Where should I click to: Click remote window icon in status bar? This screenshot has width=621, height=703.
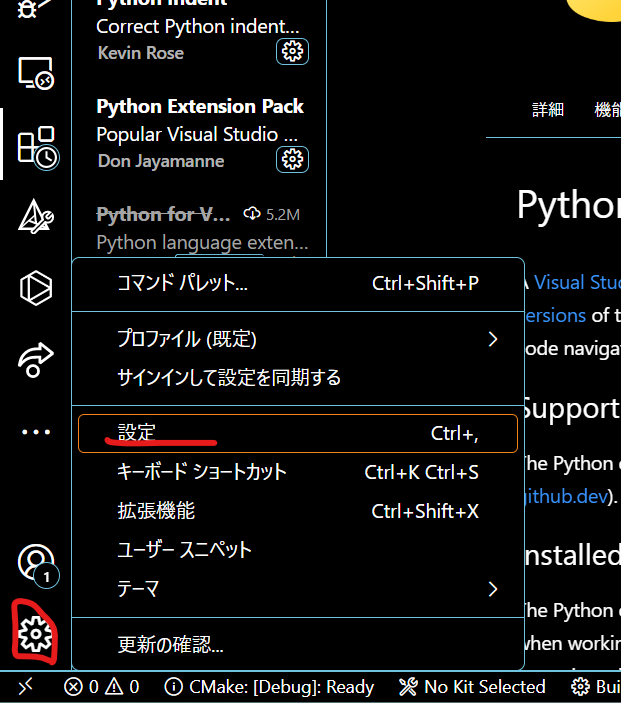pos(26,686)
